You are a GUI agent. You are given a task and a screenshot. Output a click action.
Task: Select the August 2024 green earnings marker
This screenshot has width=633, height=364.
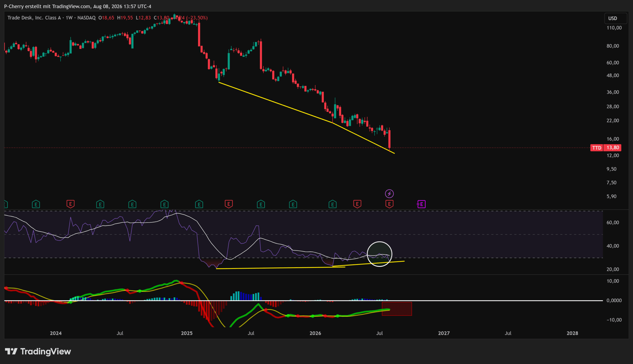[132, 204]
